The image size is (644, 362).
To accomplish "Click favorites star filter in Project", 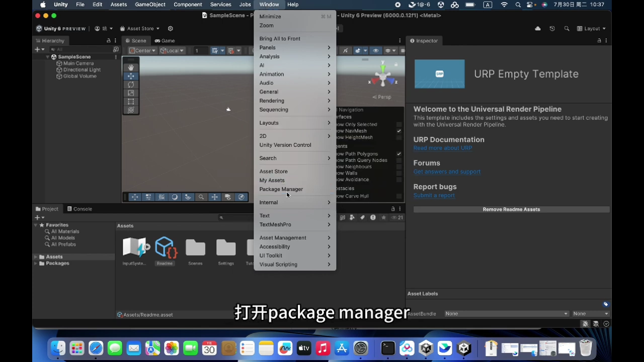I will (383, 218).
